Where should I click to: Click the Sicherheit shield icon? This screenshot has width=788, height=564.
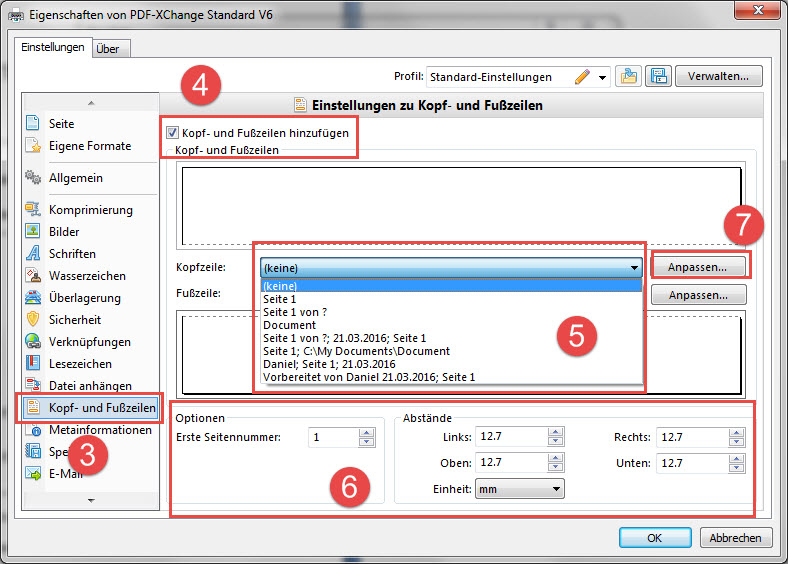(x=33, y=319)
